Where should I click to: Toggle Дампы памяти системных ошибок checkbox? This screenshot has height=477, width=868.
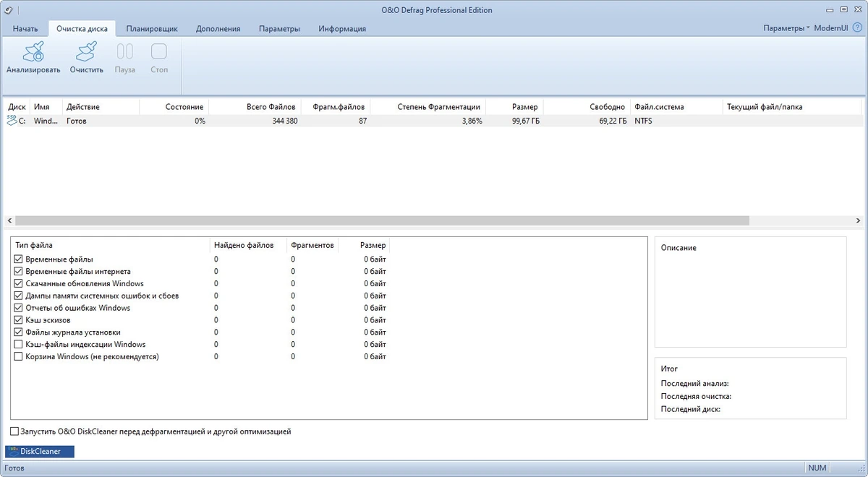pyautogui.click(x=19, y=296)
